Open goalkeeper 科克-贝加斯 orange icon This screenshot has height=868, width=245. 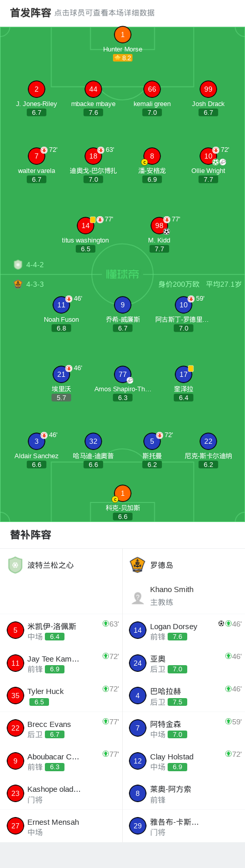pos(122,494)
